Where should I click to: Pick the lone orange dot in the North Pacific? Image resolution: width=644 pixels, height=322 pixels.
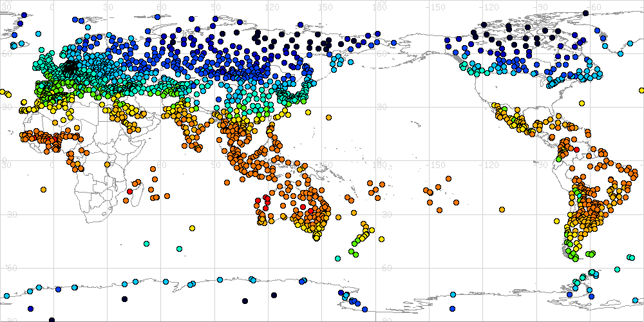pos(329,117)
